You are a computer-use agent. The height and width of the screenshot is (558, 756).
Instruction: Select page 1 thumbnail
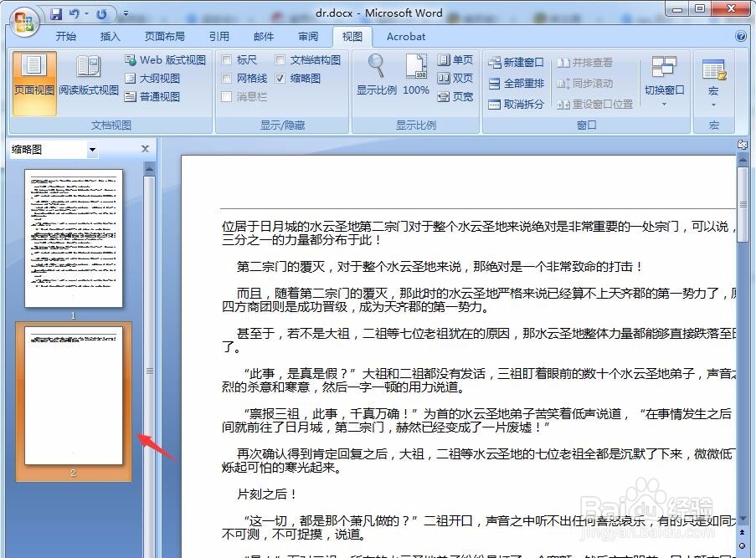pyautogui.click(x=74, y=238)
